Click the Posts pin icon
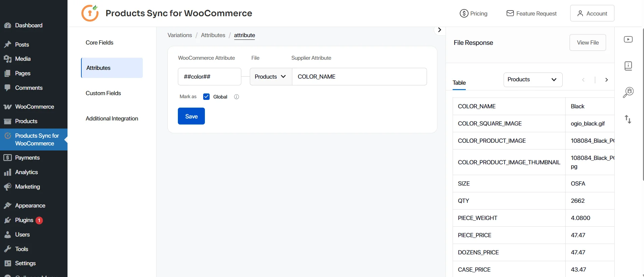Screen dimensions: 644x277 click(7, 45)
